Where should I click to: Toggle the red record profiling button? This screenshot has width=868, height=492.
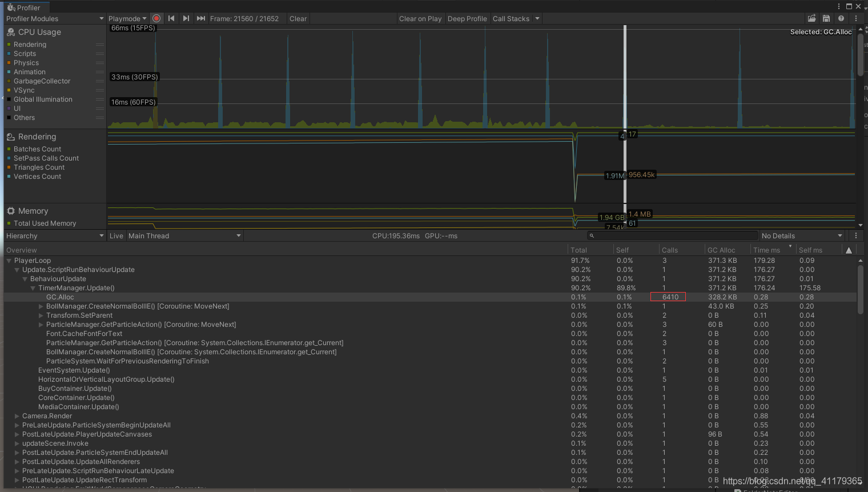click(156, 18)
